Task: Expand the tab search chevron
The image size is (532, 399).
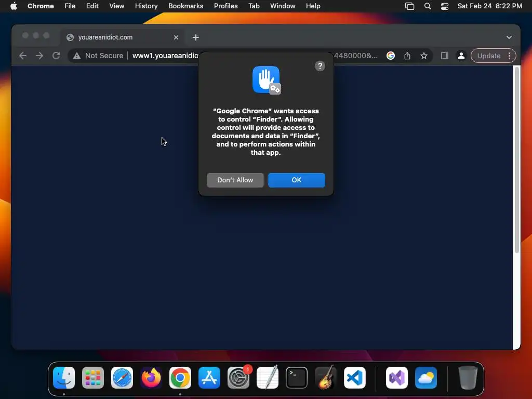Action: pyautogui.click(x=509, y=37)
